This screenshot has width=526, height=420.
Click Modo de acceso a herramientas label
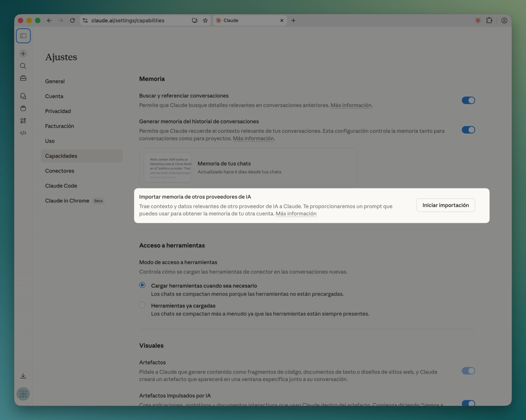pos(178,262)
